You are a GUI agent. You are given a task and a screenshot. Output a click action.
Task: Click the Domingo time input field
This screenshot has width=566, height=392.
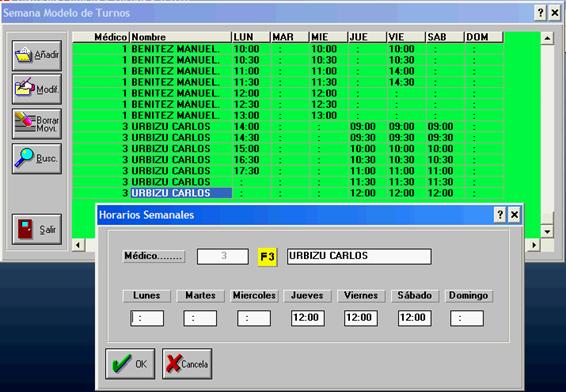[x=467, y=318]
